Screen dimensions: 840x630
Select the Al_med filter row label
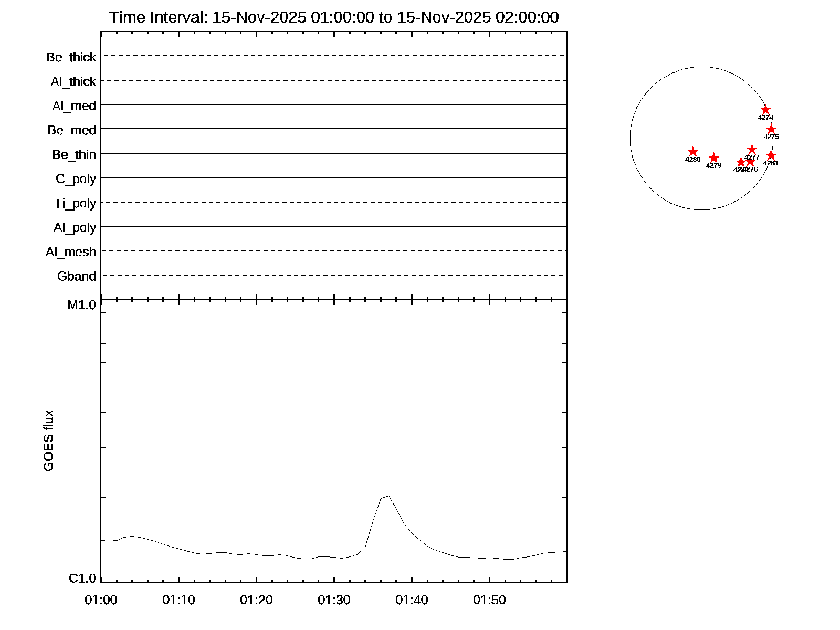coord(74,106)
